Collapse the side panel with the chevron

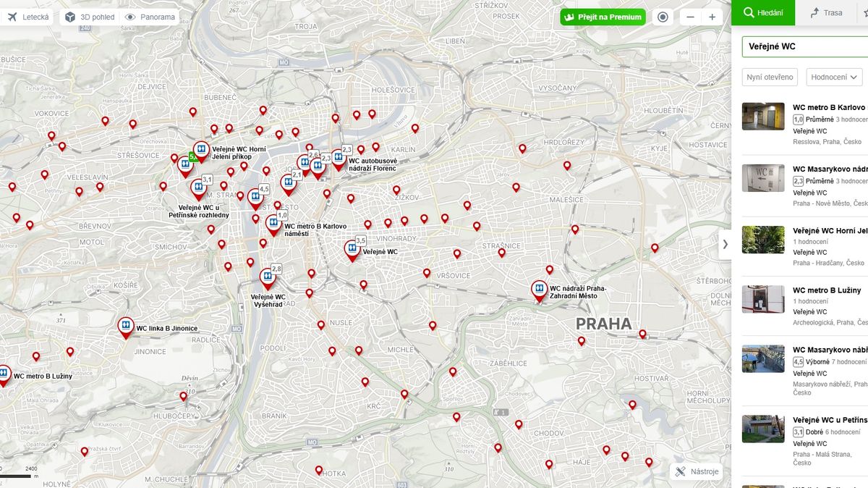725,244
